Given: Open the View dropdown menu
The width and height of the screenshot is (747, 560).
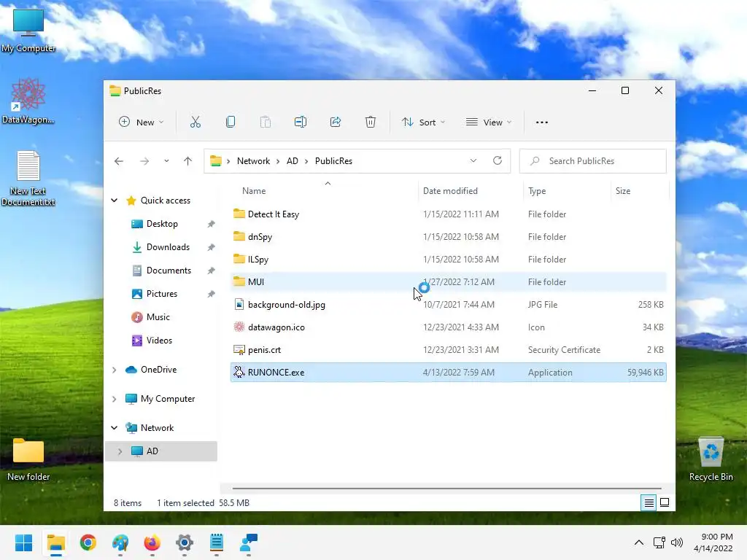Looking at the screenshot, I should pos(488,122).
